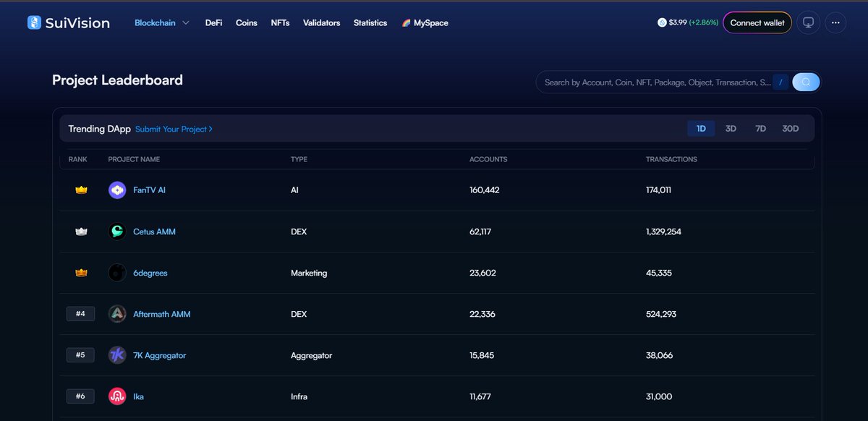Click the Infra type cell
868x421 pixels.
299,396
